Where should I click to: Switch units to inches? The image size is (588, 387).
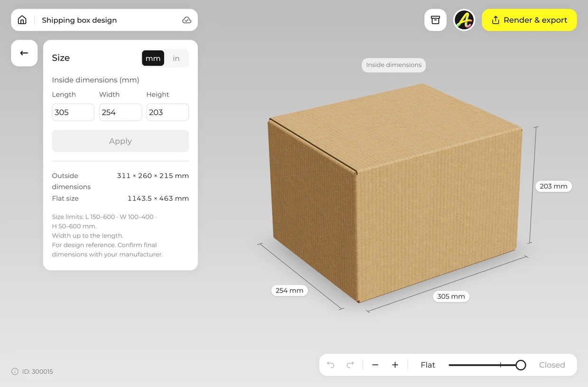[176, 58]
